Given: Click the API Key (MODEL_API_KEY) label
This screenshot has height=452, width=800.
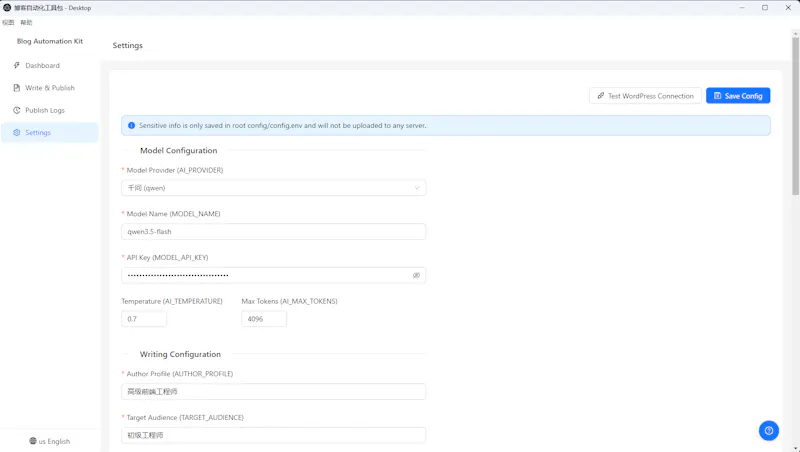Looking at the screenshot, I should [x=167, y=258].
